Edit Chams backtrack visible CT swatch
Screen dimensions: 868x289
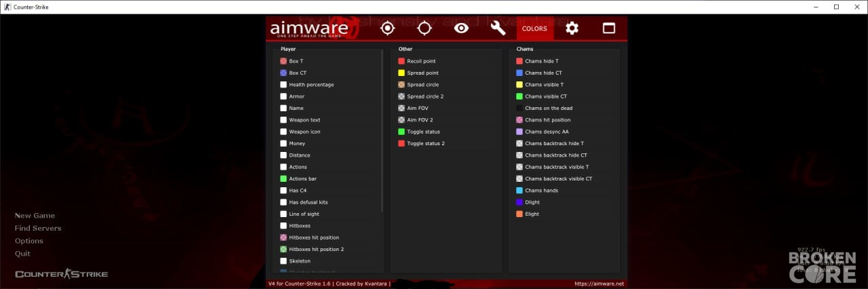point(519,178)
